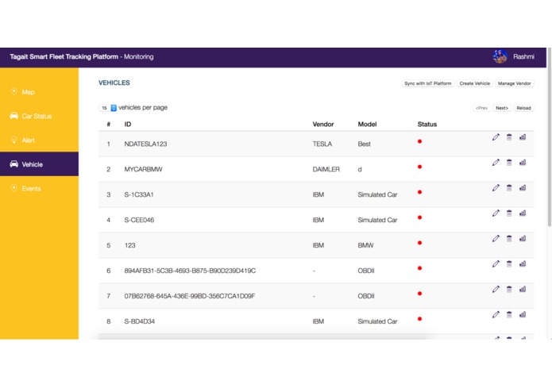Delete vehicle 894AFB31 using trash icon
The height and width of the screenshot is (392, 552).
(x=509, y=263)
